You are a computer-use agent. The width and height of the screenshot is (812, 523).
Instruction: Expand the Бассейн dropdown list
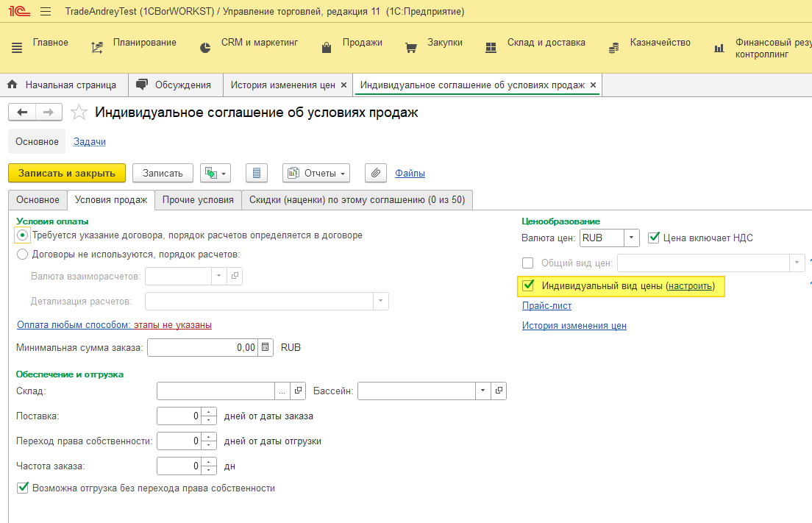pyautogui.click(x=482, y=391)
